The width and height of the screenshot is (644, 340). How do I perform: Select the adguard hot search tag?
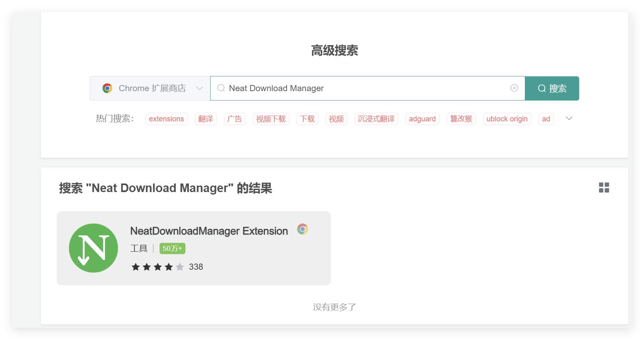click(x=422, y=119)
